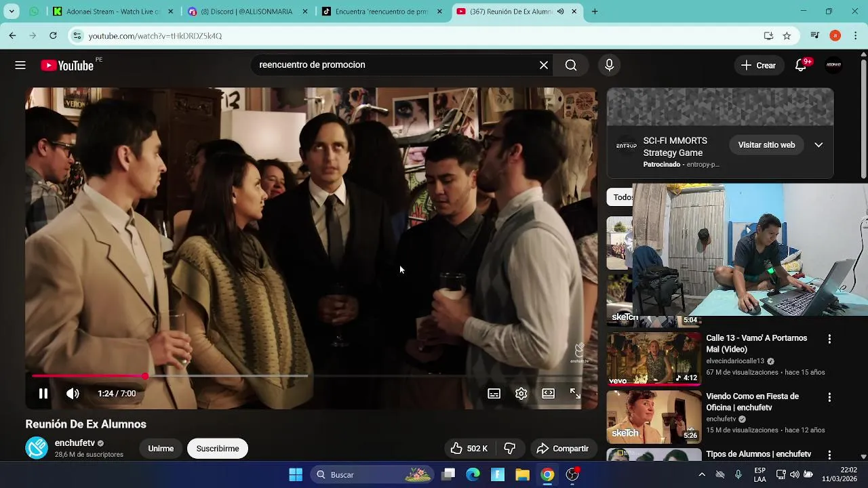Open the account avatar menu
Viewport: 868px width, 488px height.
(833, 65)
